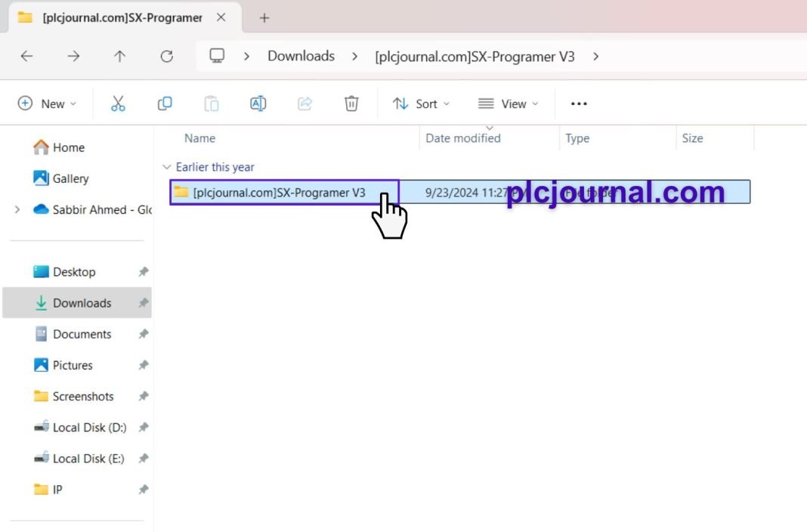Go back to the previous folder
The image size is (807, 532).
pyautogui.click(x=27, y=56)
